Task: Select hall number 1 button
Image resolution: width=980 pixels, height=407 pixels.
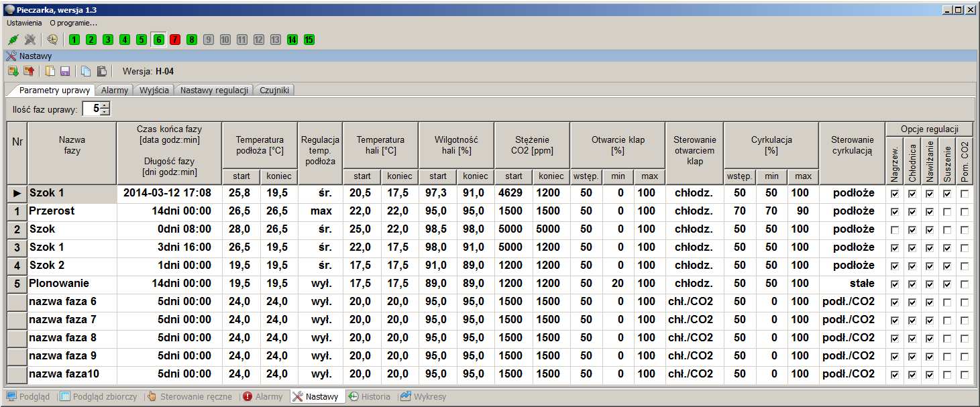Action: pyautogui.click(x=74, y=40)
